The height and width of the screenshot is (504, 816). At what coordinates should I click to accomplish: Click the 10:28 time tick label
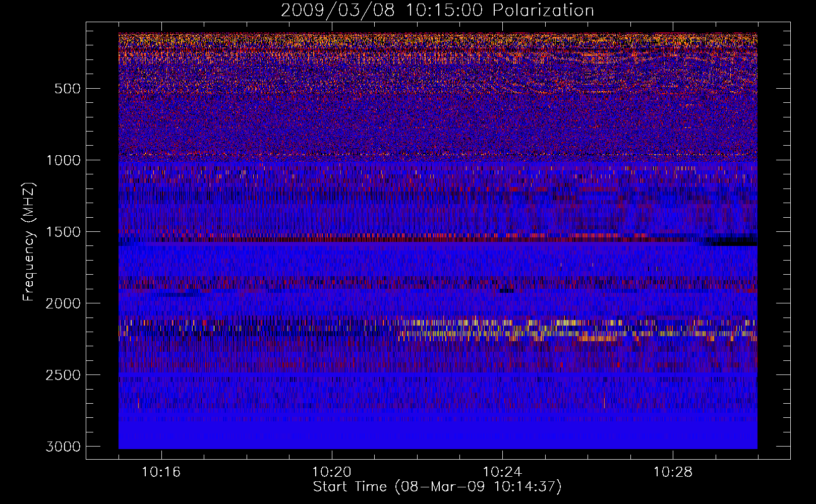[673, 472]
